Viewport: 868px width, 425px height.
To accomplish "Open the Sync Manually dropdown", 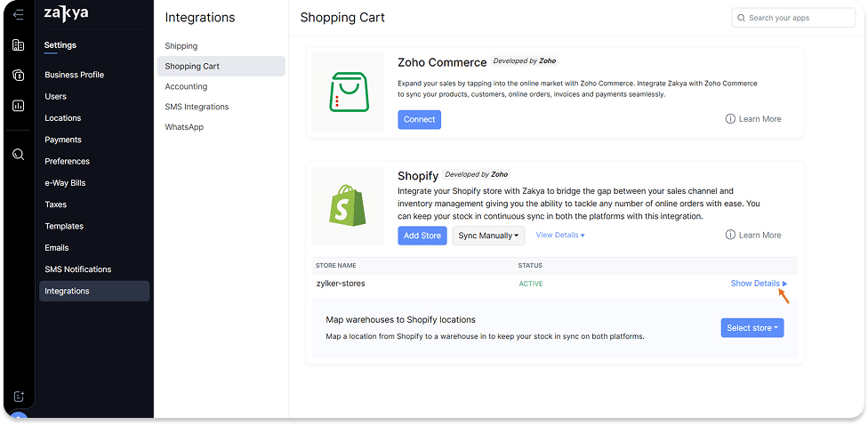I will pyautogui.click(x=489, y=236).
